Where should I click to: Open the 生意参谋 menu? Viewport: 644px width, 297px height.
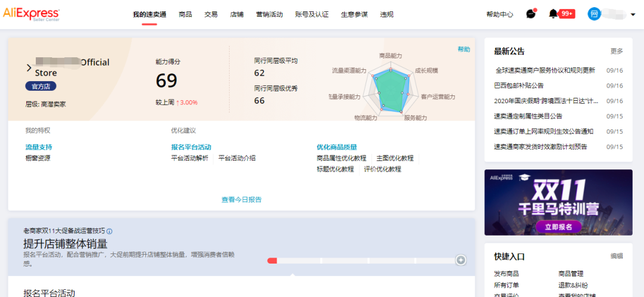pos(354,14)
